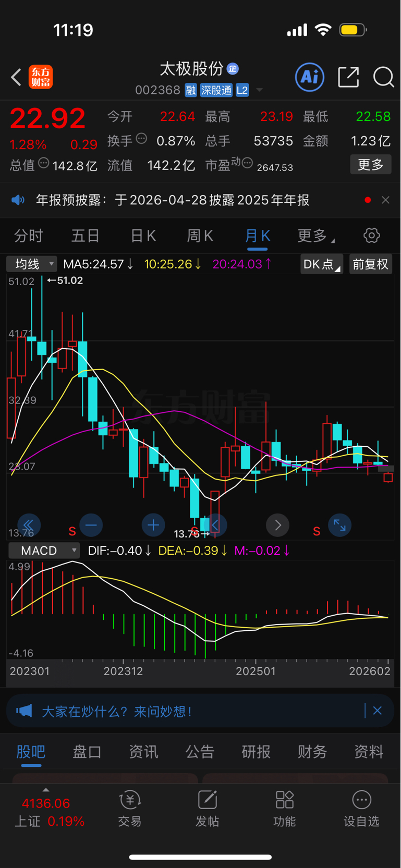The image size is (401, 868).
Task: Expand chart to fullscreen icon
Action: point(340,525)
